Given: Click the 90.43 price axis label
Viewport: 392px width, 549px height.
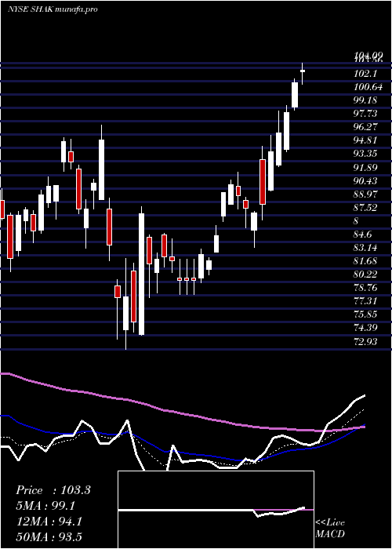Looking at the screenshot, I should 365,180.
